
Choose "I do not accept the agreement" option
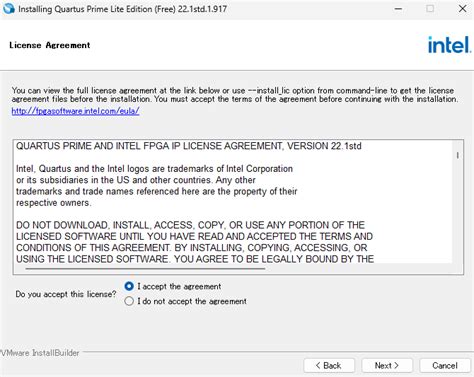(129, 301)
